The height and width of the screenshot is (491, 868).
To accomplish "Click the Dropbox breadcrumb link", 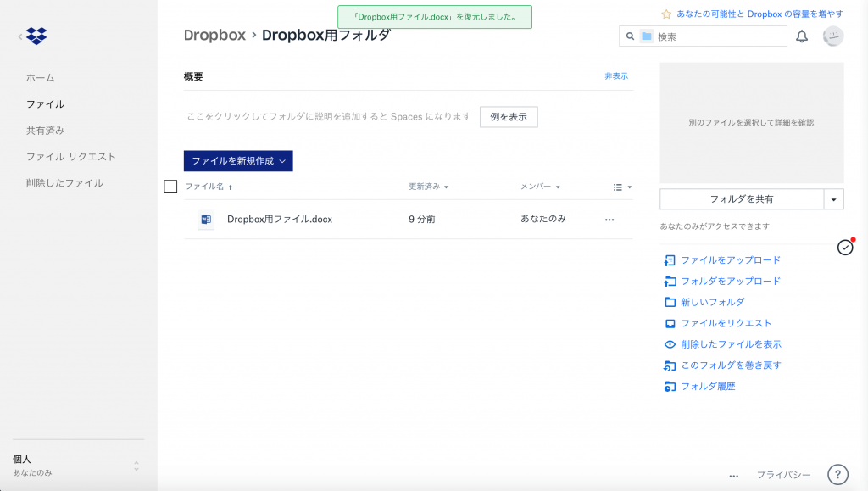I will click(214, 35).
